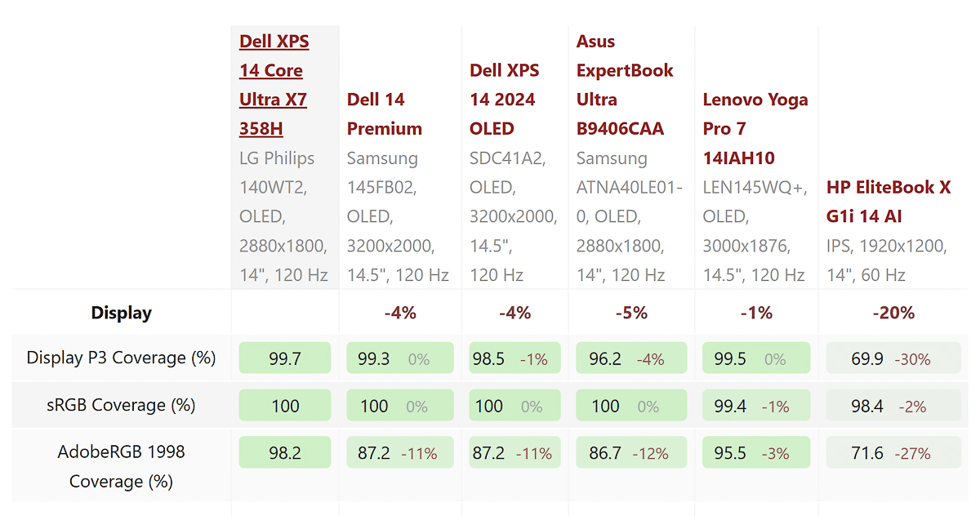Click the -20% Display summary for HP EliteBook
The width and height of the screenshot is (980, 516).
(x=893, y=313)
